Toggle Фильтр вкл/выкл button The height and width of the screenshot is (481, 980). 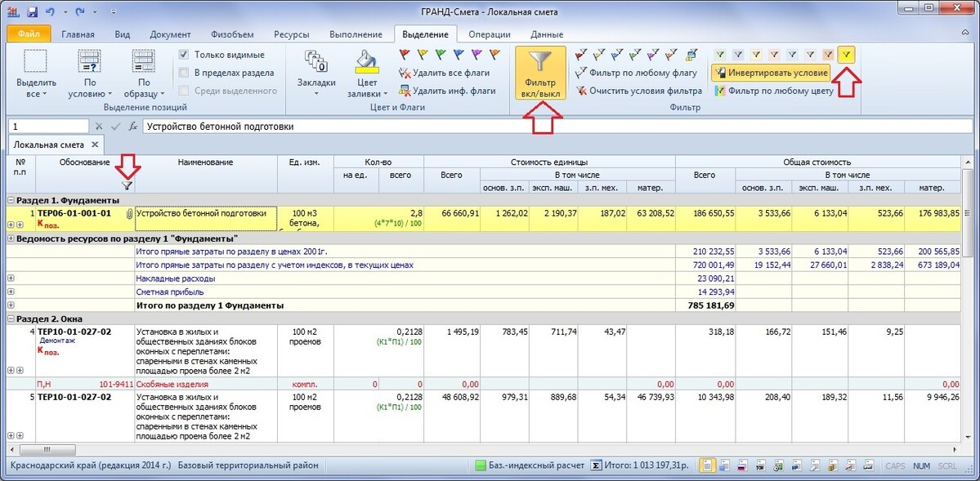click(x=540, y=73)
